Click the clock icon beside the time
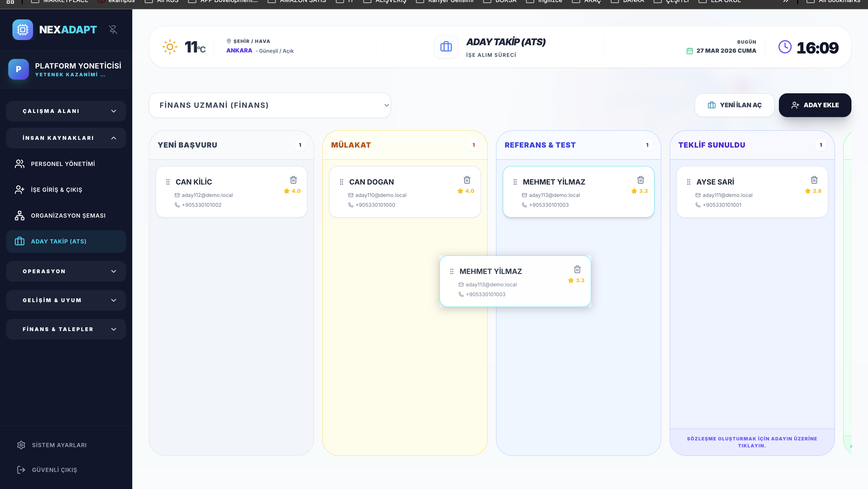868x489 pixels. click(x=785, y=47)
